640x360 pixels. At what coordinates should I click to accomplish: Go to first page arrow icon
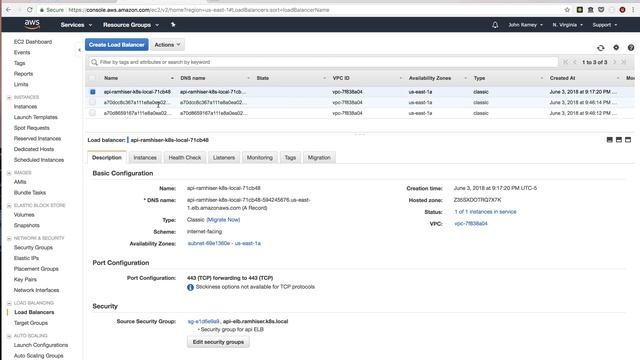[565, 62]
